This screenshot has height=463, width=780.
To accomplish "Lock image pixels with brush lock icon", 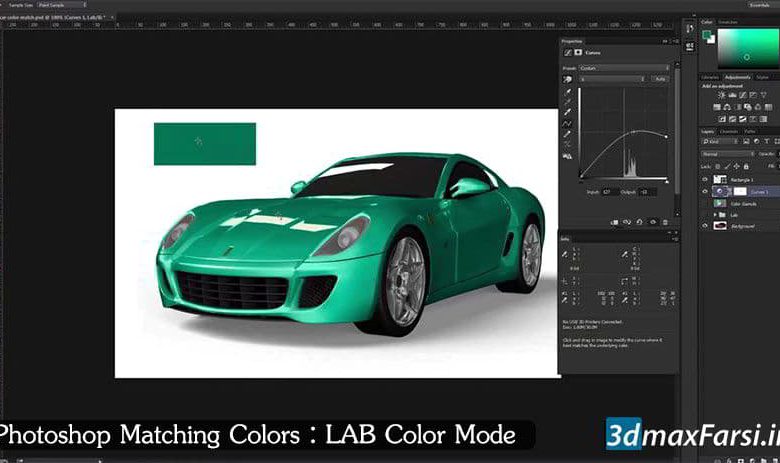I will pos(727,167).
